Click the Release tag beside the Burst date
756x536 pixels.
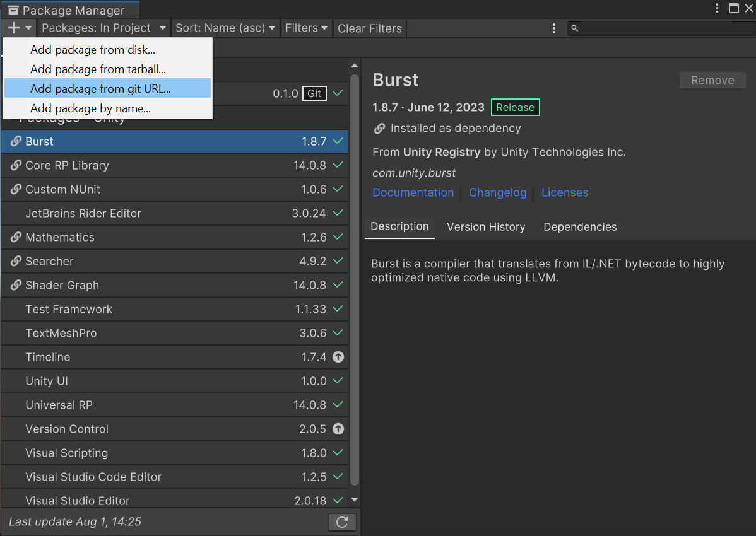point(515,107)
